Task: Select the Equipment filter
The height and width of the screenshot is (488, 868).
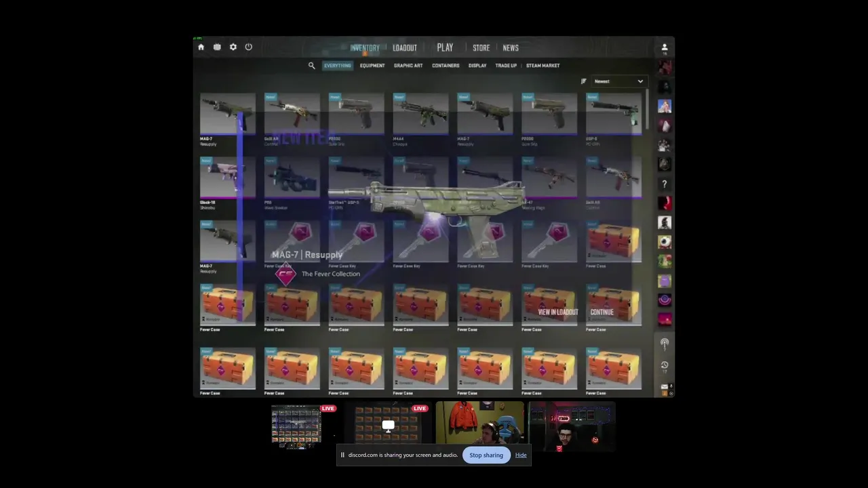Action: [x=372, y=66]
